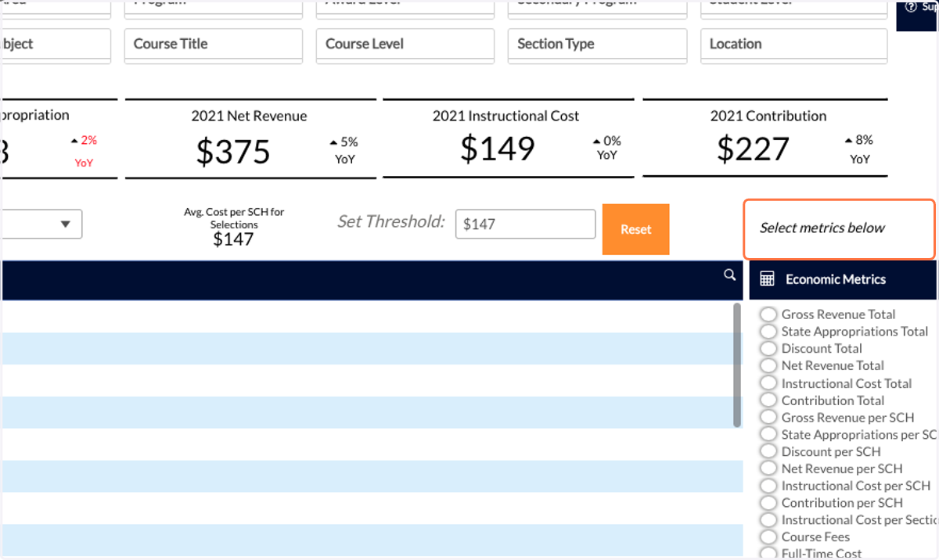Expand dropdown arrow left of Avg. Cost
Image resolution: width=939 pixels, height=560 pixels.
coord(65,224)
